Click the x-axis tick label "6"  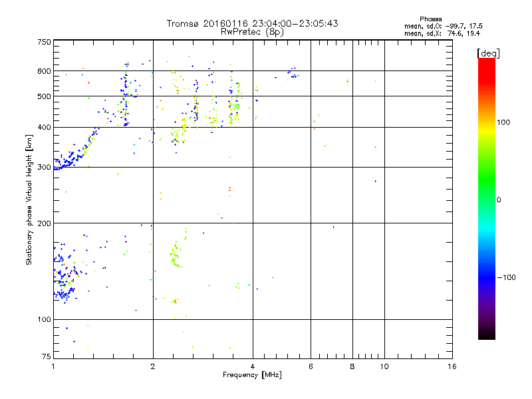[x=311, y=366]
